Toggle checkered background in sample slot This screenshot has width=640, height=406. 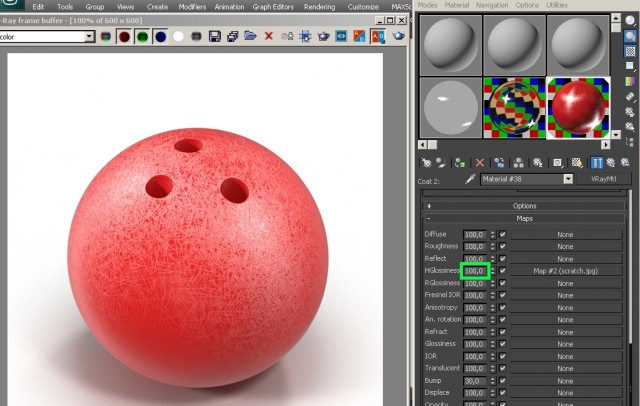tap(630, 51)
